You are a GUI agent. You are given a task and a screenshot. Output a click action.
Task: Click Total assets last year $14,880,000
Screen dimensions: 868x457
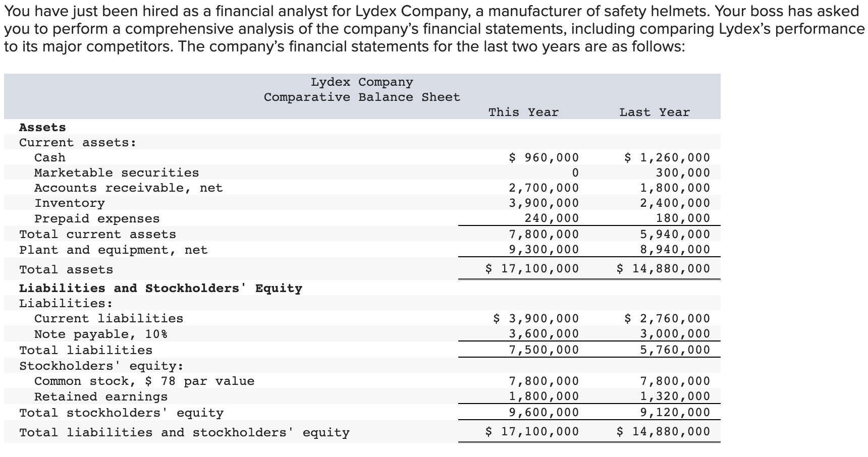point(663,269)
